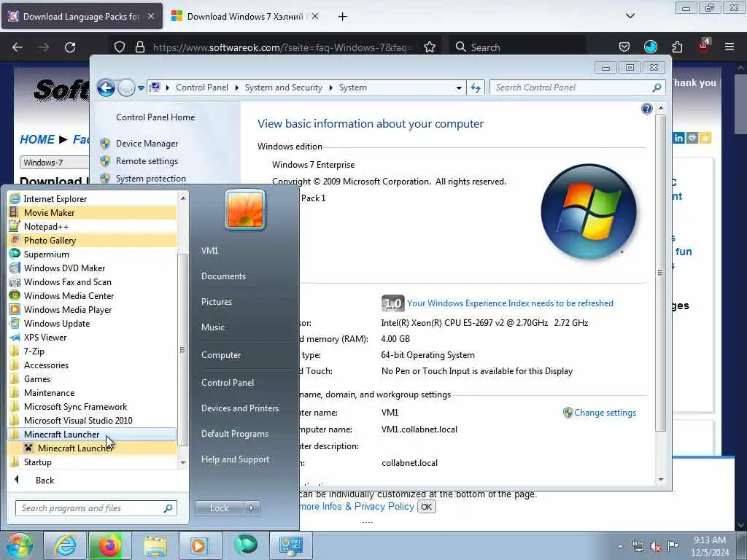Open Firefox extensions puzzle icon
The image size is (747, 560).
[677, 47]
